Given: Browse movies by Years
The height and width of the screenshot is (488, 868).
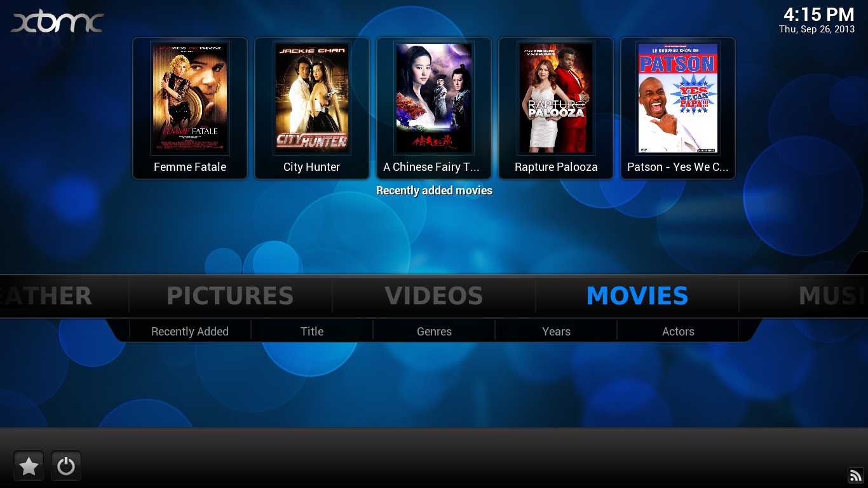Looking at the screenshot, I should tap(556, 331).
